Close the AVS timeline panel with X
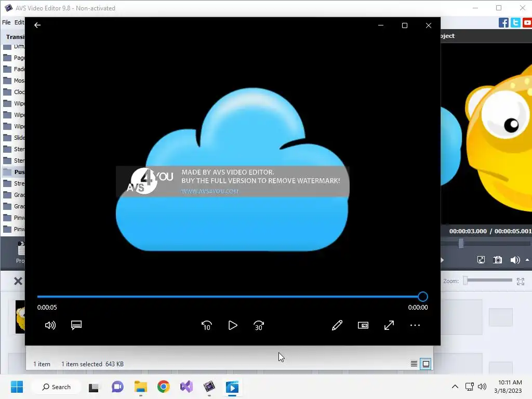The image size is (532, 399). [x=18, y=281]
